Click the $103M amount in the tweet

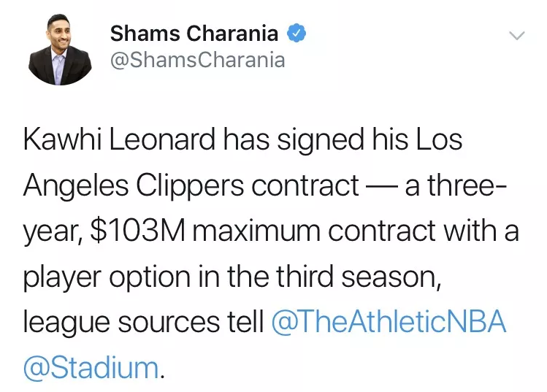pos(138,231)
